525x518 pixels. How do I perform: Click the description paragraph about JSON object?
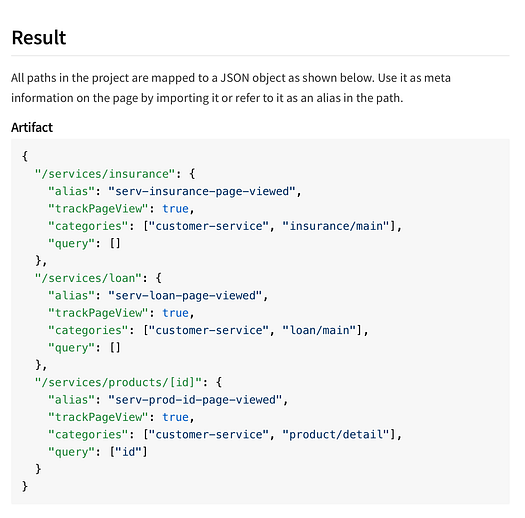(x=231, y=88)
